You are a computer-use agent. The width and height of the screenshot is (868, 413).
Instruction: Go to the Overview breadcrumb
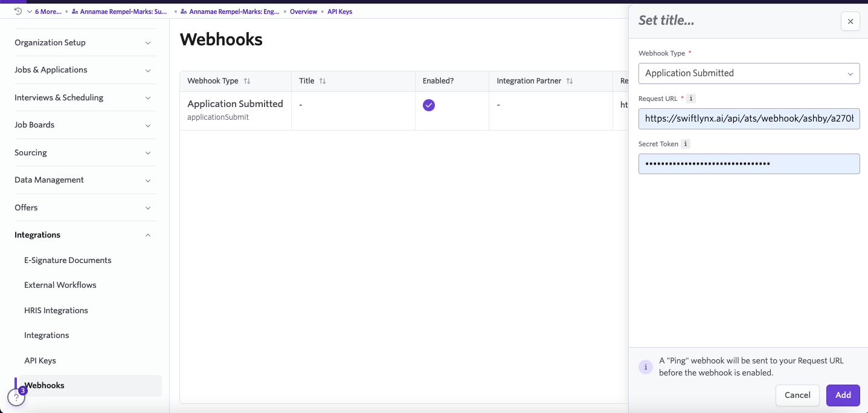click(303, 11)
